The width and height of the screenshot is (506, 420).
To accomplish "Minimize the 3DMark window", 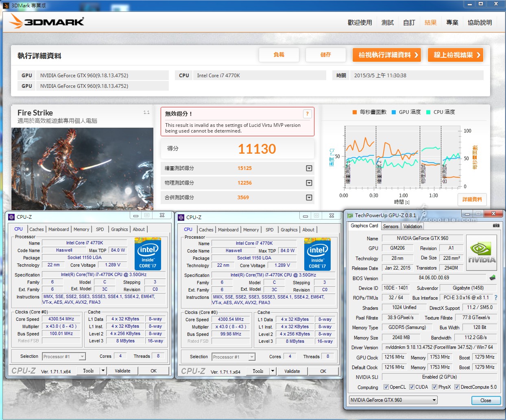I will tap(470, 4).
